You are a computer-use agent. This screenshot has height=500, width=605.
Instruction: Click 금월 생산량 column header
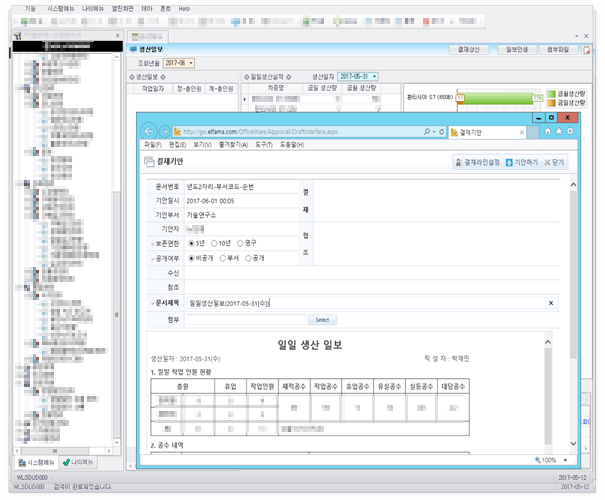click(x=362, y=88)
